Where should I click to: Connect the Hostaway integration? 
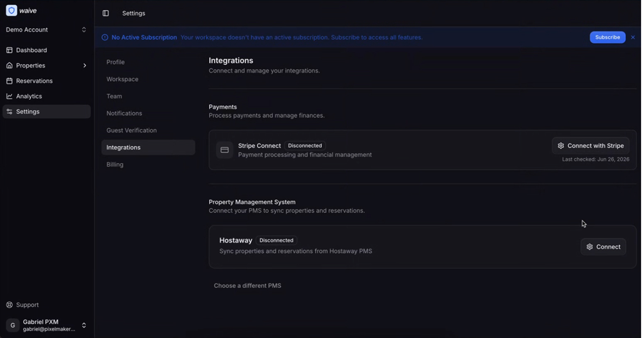(x=603, y=247)
